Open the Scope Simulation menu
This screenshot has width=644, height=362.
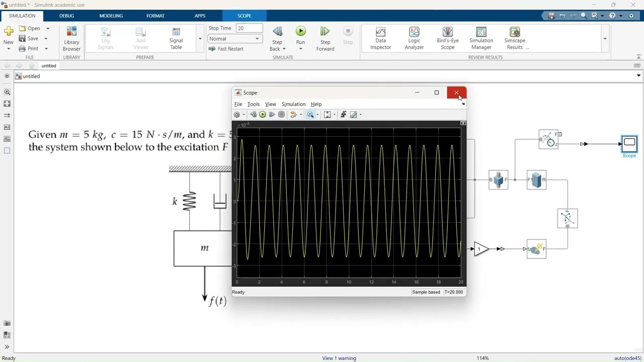click(293, 104)
